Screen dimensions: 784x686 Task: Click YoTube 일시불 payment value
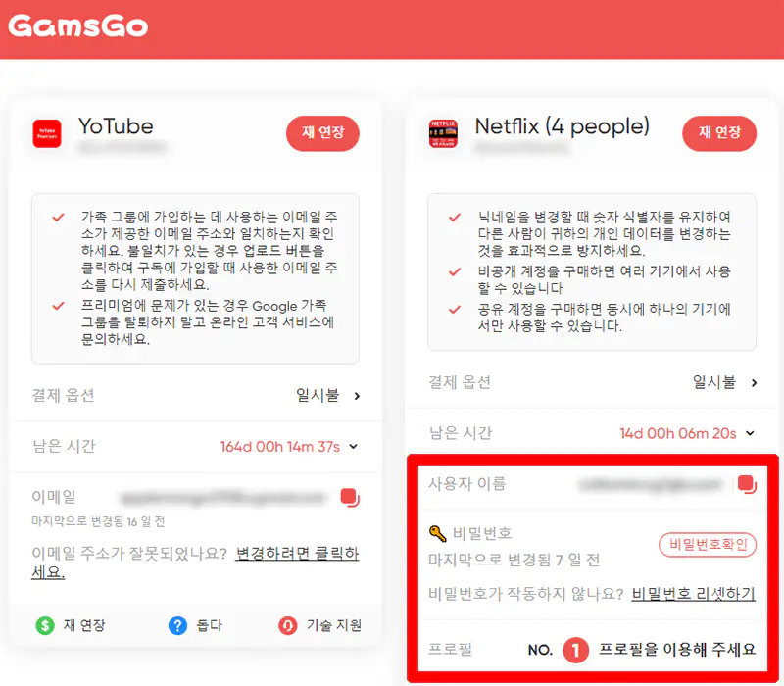coord(318,396)
